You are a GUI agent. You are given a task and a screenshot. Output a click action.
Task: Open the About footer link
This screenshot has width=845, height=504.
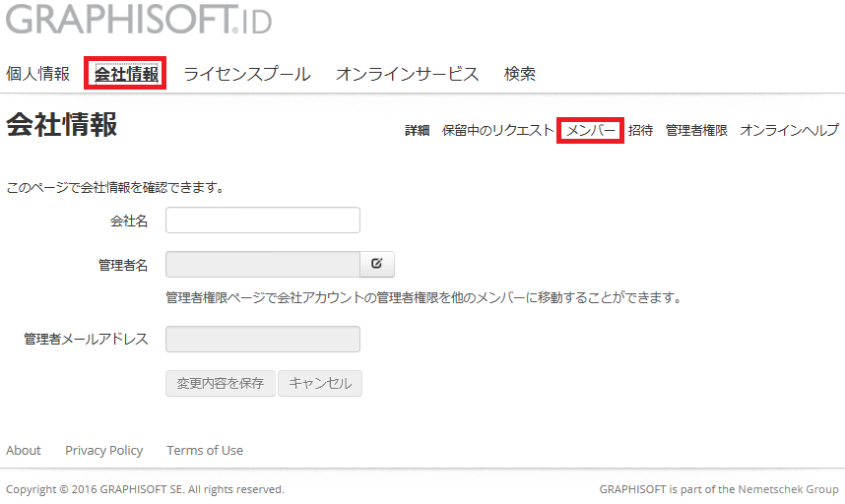(x=24, y=450)
